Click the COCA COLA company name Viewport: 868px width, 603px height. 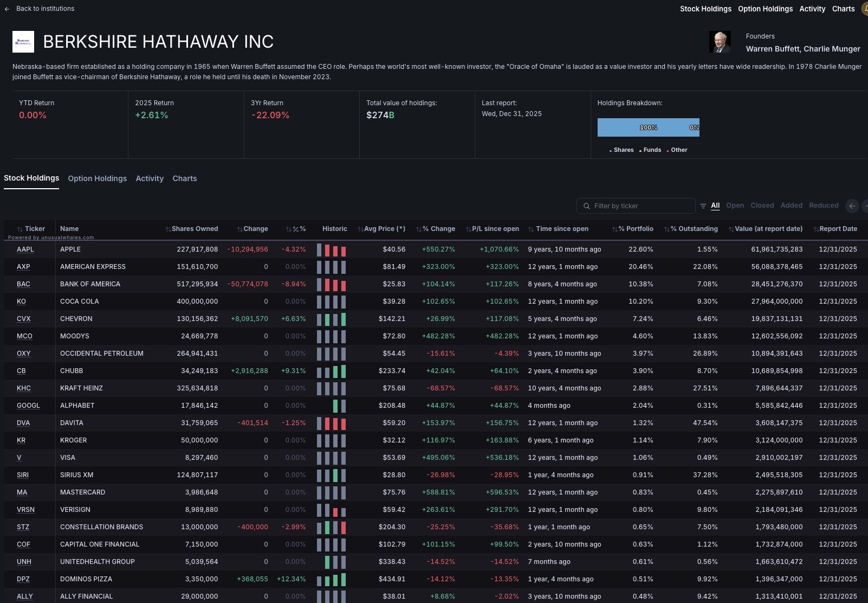coord(80,301)
